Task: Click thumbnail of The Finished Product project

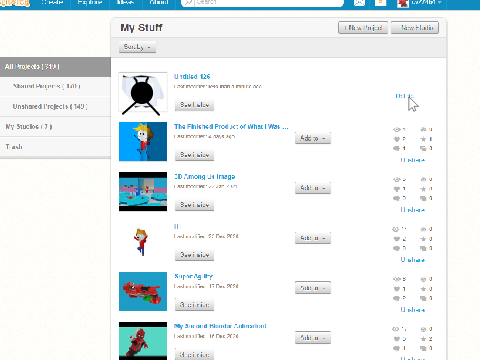Action: coord(143,141)
